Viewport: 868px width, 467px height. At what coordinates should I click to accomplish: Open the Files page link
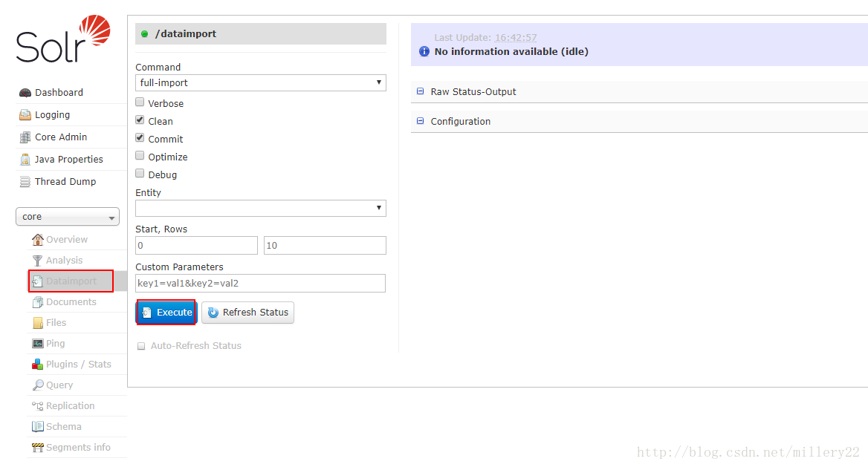(56, 322)
